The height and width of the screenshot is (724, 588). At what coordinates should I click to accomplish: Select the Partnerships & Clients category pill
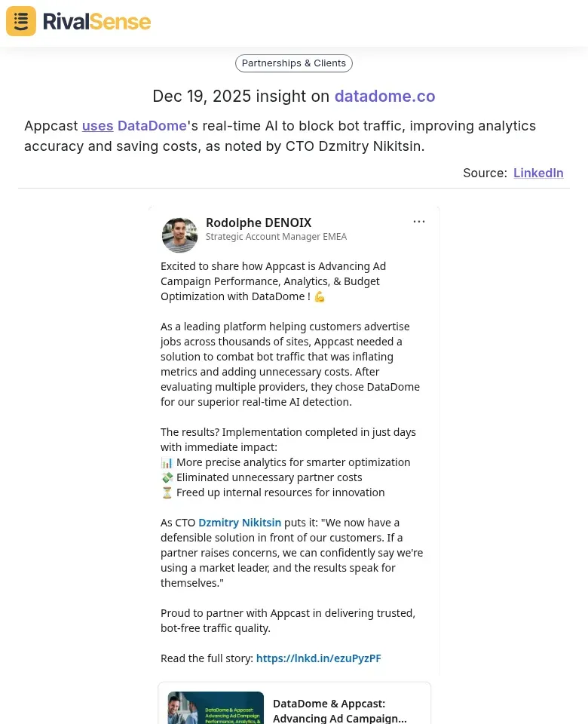pyautogui.click(x=293, y=63)
